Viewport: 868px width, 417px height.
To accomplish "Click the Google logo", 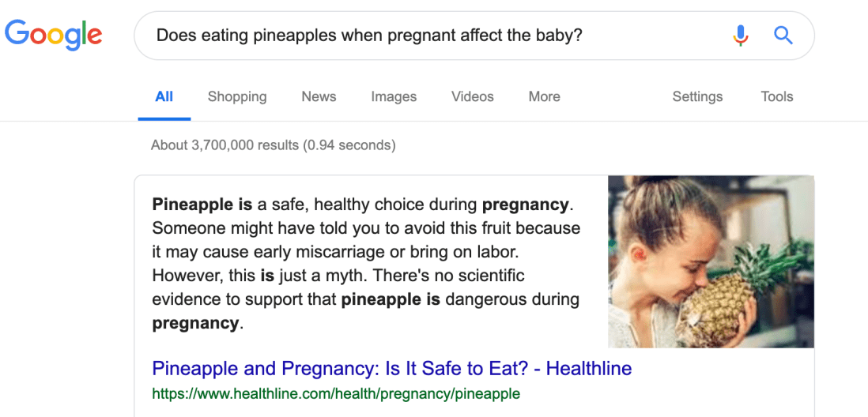I will coord(54,34).
